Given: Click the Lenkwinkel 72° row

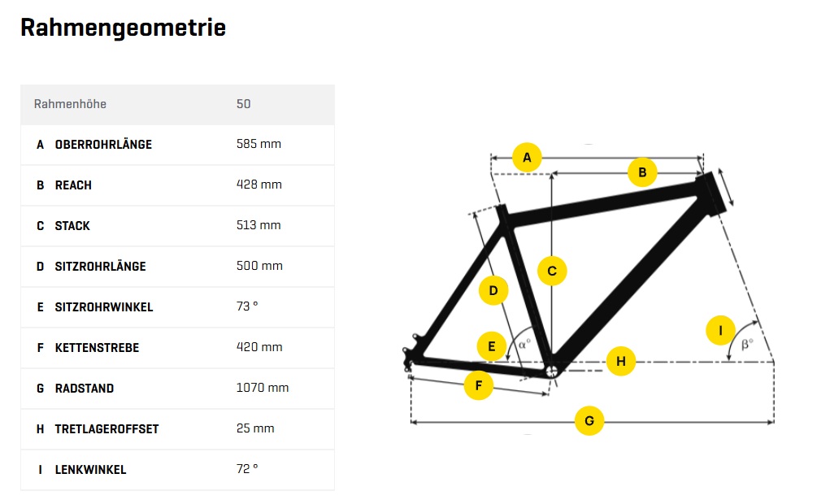Looking at the screenshot, I should pyautogui.click(x=177, y=470).
